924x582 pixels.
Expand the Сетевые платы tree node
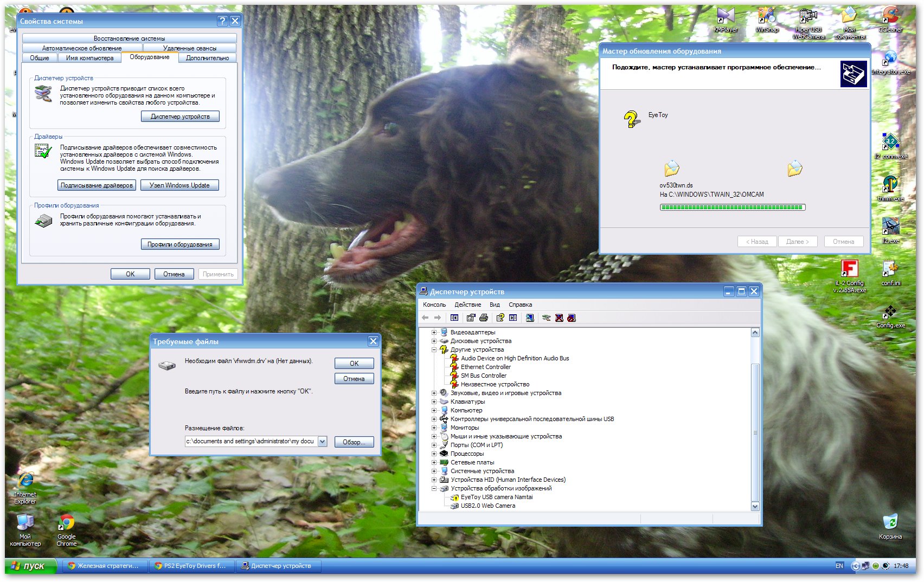[434, 463]
